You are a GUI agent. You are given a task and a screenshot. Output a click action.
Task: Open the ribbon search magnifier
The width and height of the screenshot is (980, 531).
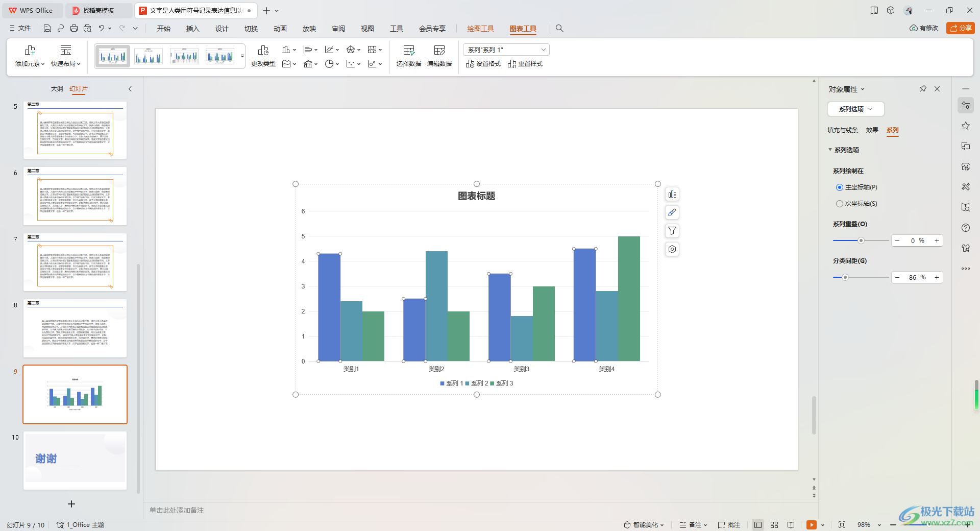click(x=559, y=29)
